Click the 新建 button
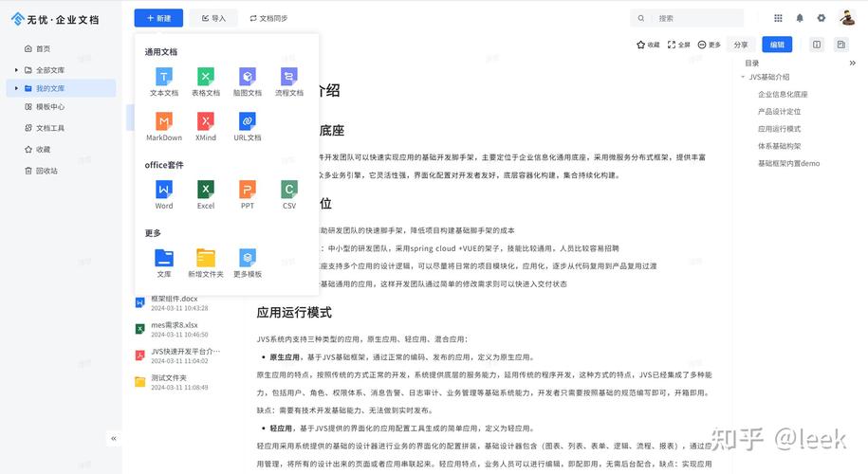 158,18
